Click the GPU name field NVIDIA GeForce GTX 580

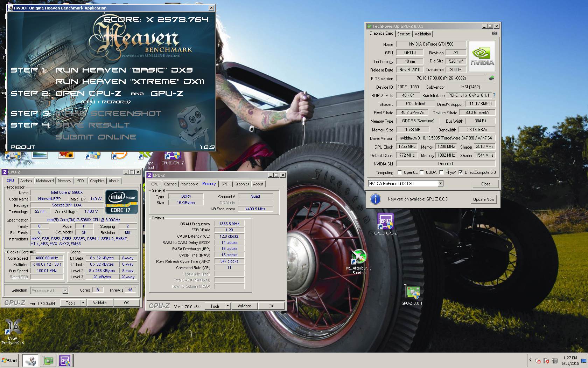[x=431, y=44]
